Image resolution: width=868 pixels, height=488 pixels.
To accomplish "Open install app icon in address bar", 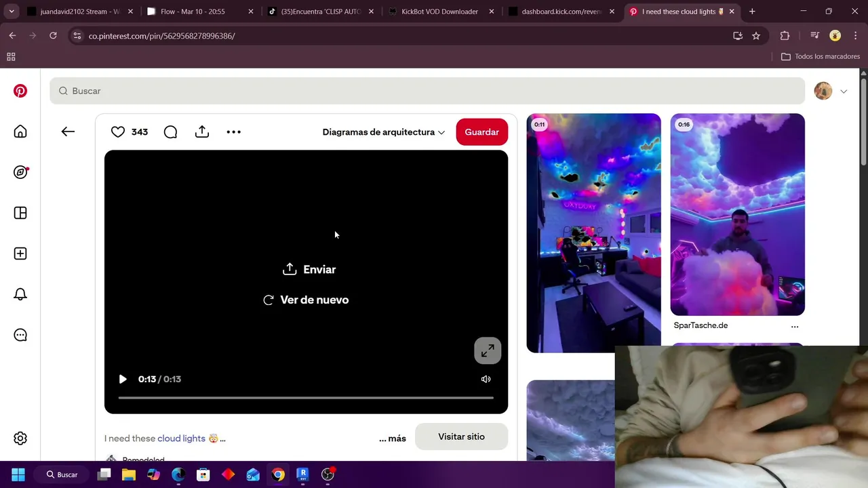I will coord(738,36).
